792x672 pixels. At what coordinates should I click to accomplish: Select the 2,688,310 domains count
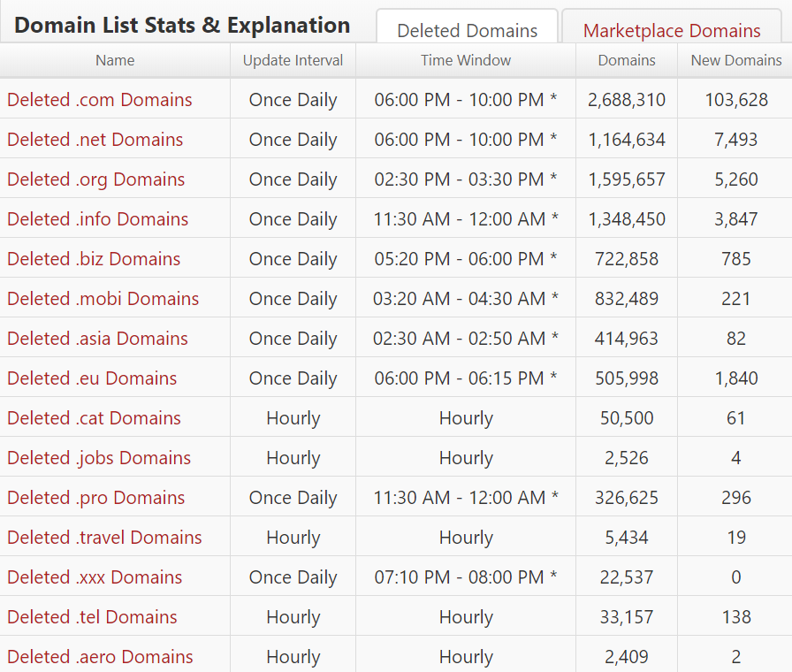[x=627, y=100]
